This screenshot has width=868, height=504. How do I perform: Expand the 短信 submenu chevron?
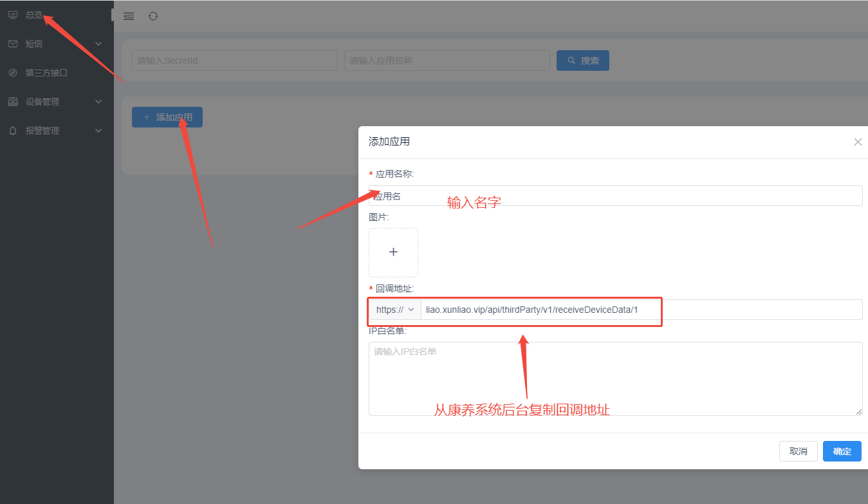98,44
